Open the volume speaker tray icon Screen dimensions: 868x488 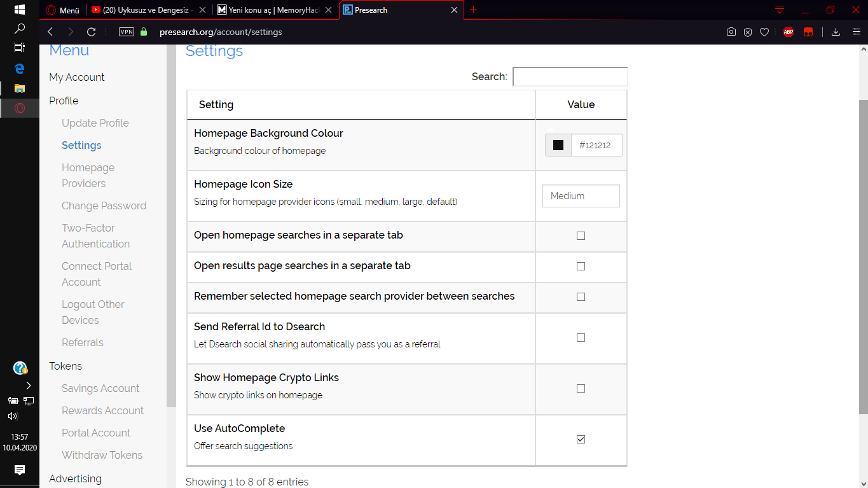[x=13, y=416]
